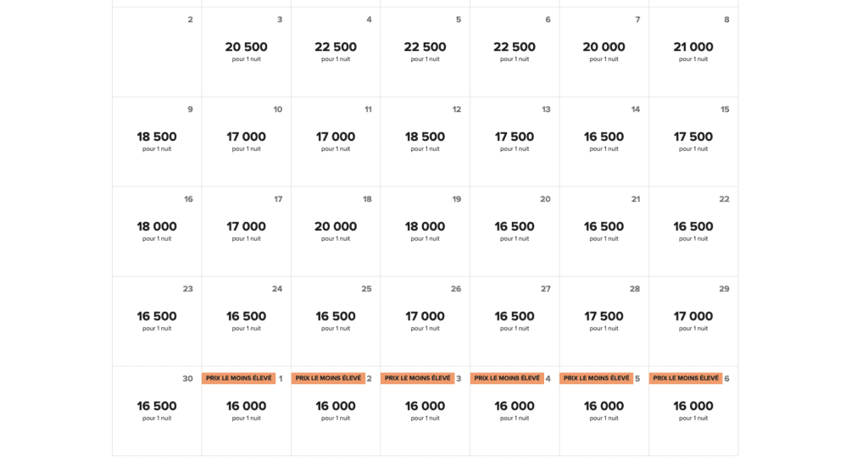Viewport: 868px width, 462px height.
Task: Choose day 11 at 17 000
Action: (x=336, y=141)
